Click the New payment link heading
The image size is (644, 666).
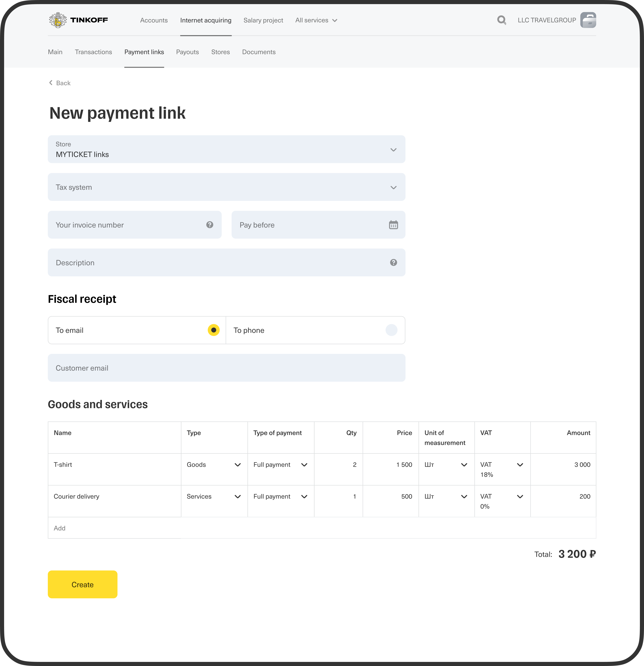pyautogui.click(x=117, y=113)
